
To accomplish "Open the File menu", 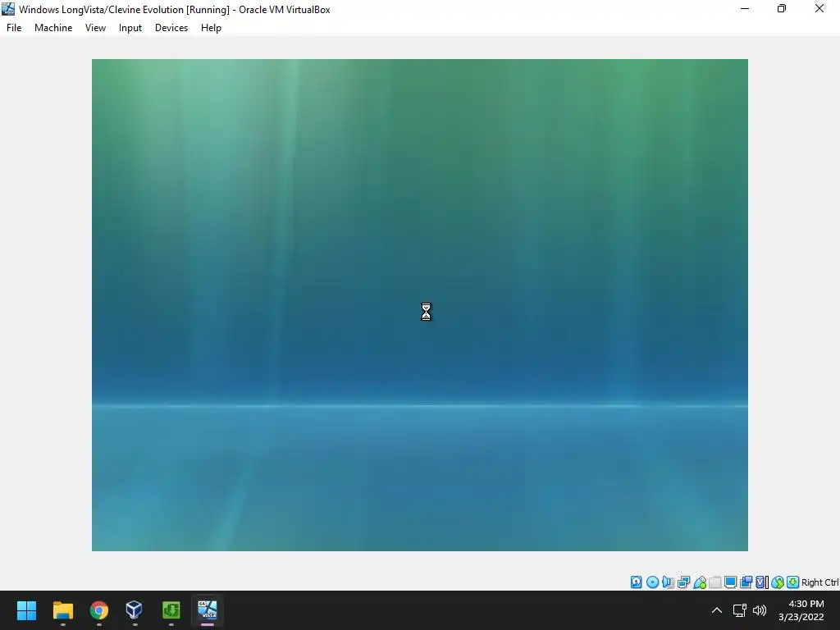I will 14,28.
